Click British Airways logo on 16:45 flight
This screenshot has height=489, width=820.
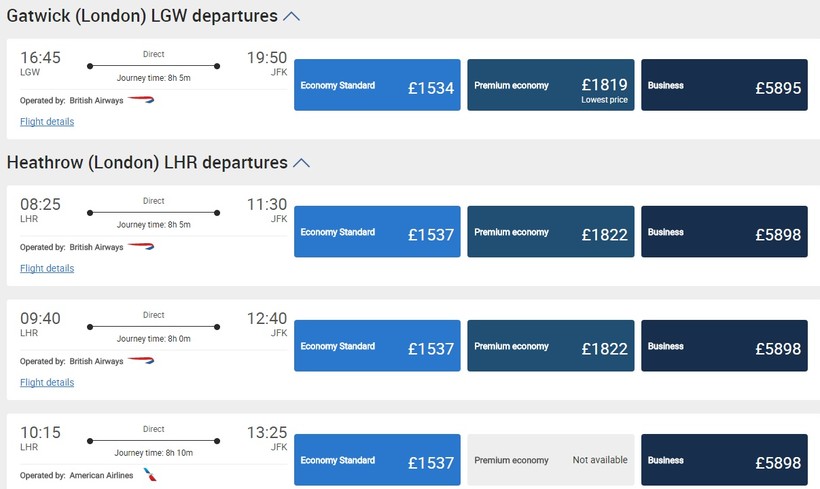tap(141, 100)
